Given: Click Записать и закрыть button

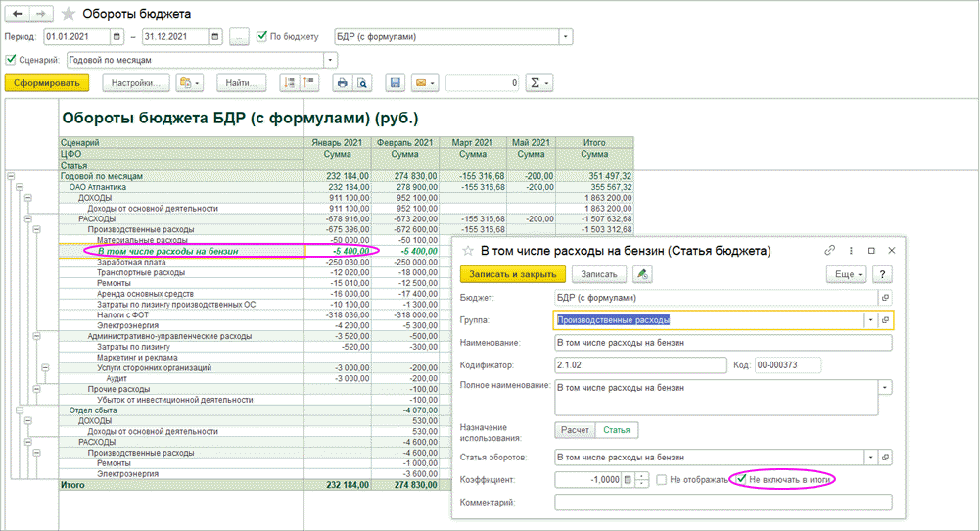Looking at the screenshot, I should pos(513,275).
